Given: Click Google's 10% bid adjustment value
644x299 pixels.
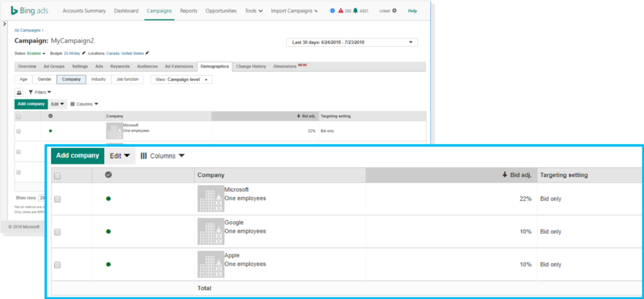Looking at the screenshot, I should pos(525,232).
